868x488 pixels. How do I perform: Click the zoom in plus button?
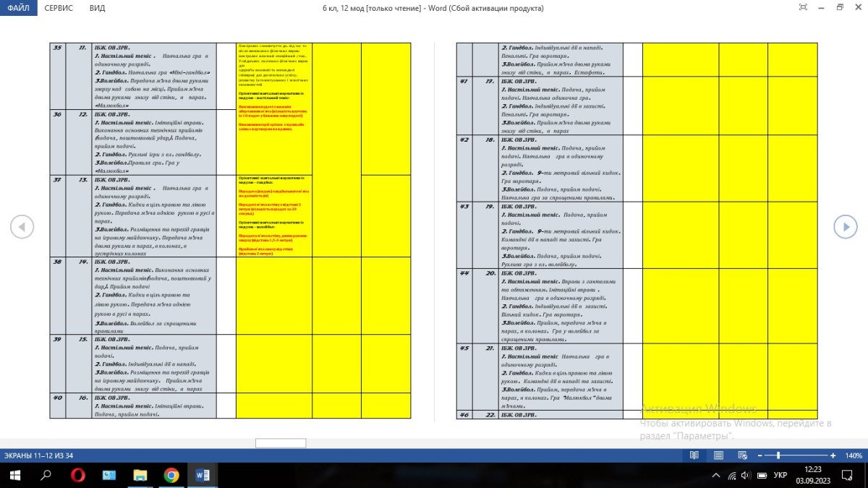coord(833,455)
